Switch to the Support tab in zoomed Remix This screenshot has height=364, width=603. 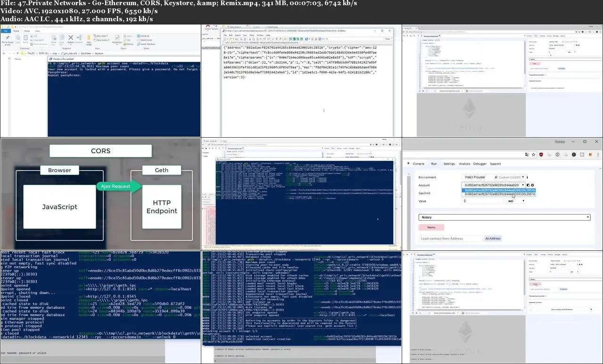click(496, 164)
